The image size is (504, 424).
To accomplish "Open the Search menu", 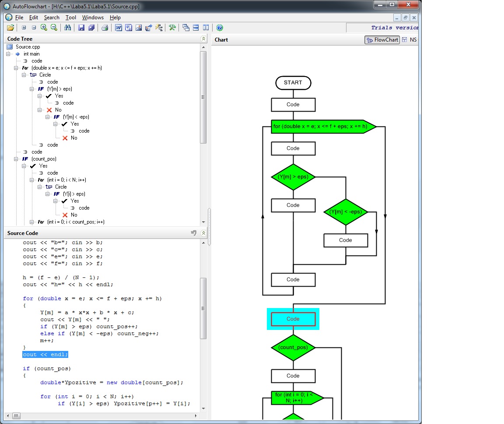I will 52,18.
